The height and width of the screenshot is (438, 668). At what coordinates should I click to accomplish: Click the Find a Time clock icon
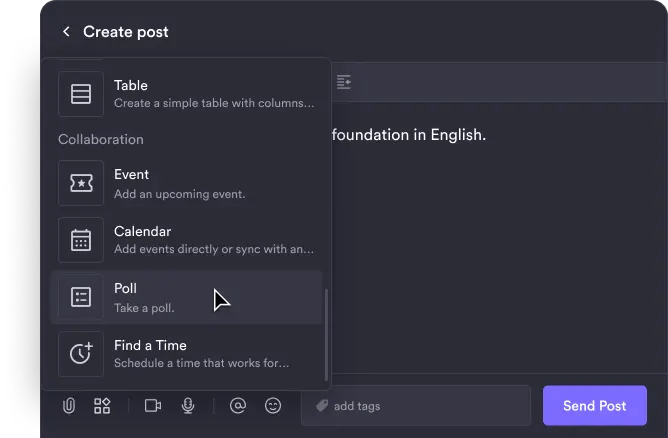(x=81, y=353)
